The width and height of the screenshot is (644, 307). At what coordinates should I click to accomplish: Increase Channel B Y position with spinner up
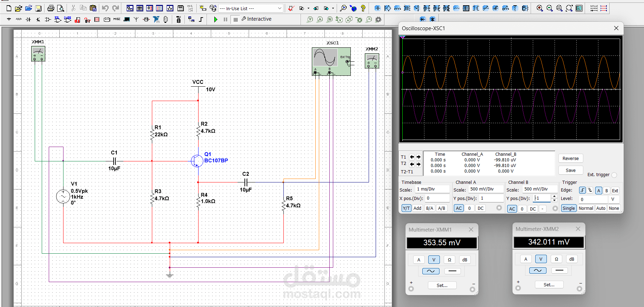coord(554,196)
